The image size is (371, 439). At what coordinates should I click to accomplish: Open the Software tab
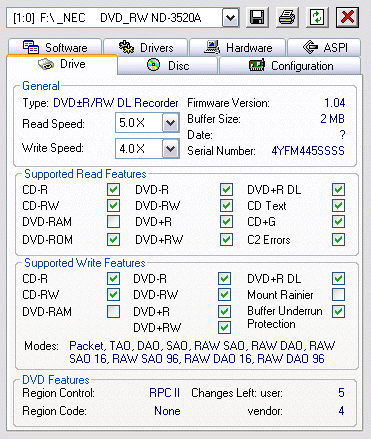tap(55, 47)
